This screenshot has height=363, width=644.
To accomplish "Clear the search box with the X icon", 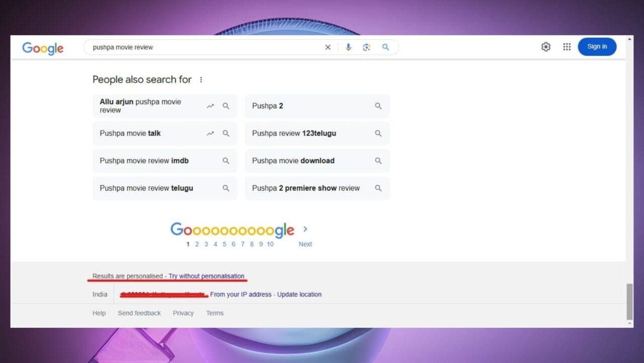I will (328, 47).
